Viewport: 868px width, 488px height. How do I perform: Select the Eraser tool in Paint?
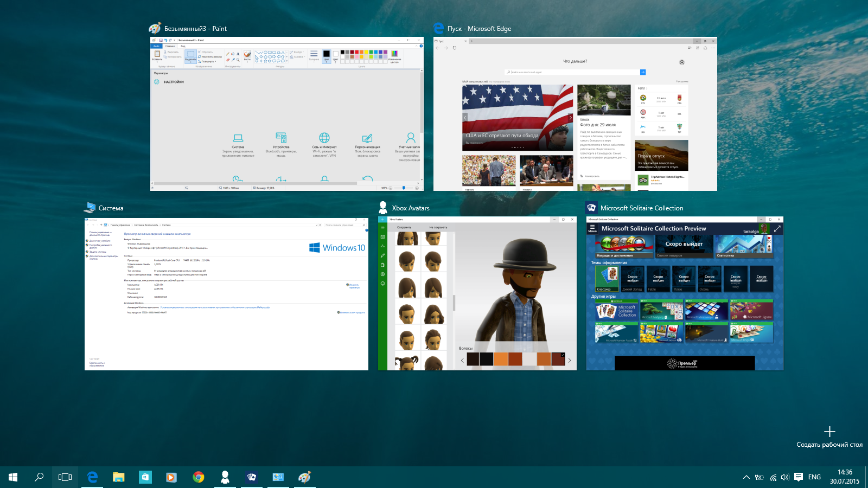coord(228,60)
